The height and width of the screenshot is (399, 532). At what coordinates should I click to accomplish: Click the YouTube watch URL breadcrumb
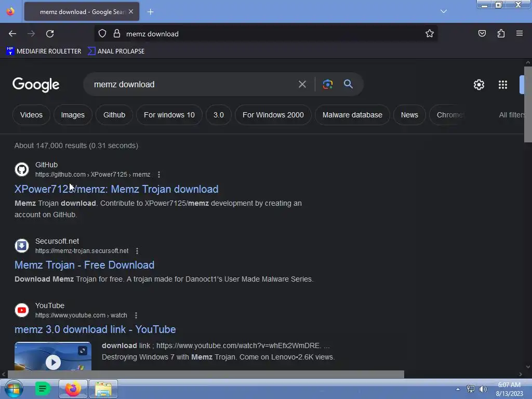point(81,315)
